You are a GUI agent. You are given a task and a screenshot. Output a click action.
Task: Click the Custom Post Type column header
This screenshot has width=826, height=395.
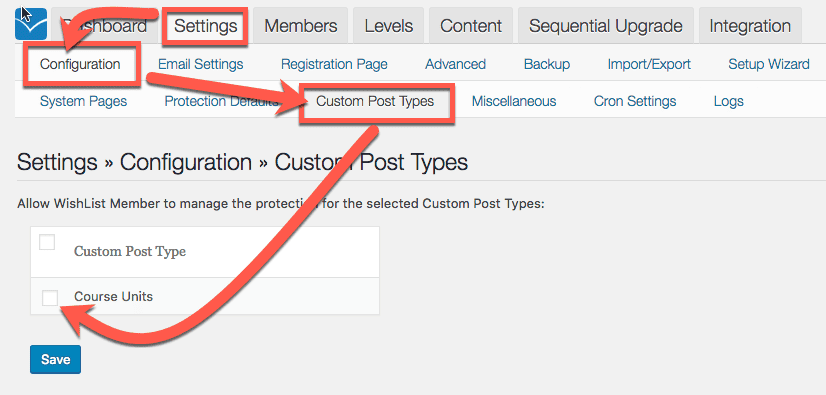(130, 252)
